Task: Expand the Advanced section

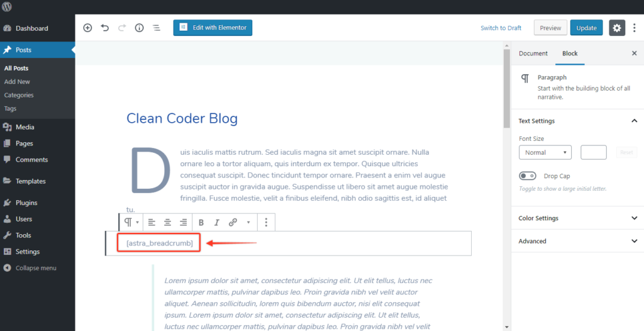Action: 577,241
